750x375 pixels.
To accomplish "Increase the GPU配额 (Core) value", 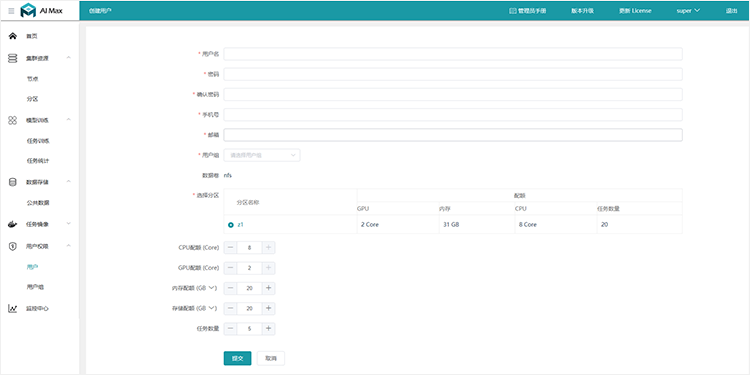I will click(268, 268).
